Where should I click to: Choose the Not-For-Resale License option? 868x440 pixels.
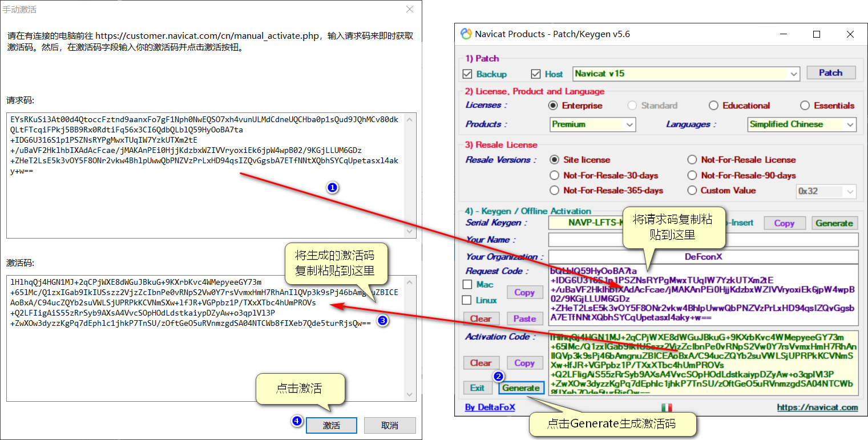coord(692,160)
